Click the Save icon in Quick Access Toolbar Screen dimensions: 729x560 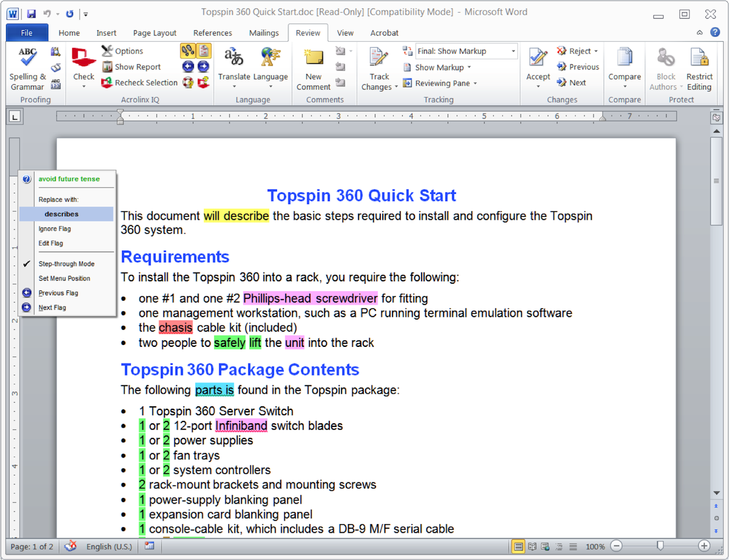[x=31, y=13]
